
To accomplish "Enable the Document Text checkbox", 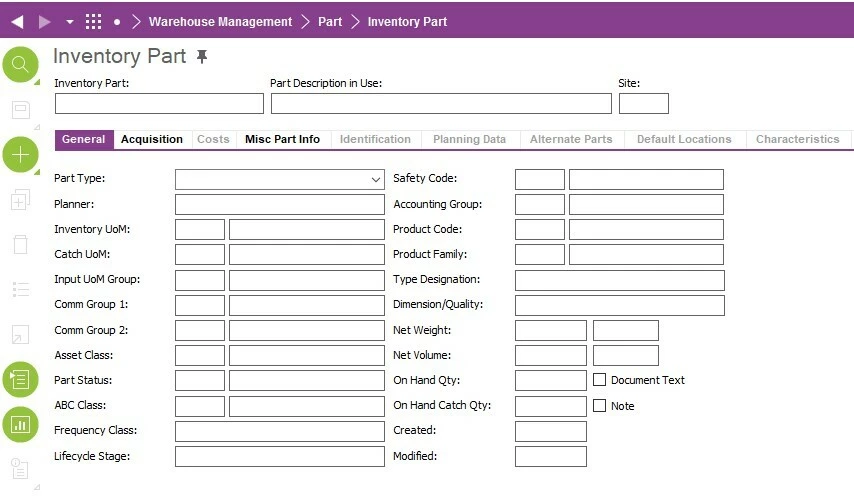I will (x=600, y=380).
